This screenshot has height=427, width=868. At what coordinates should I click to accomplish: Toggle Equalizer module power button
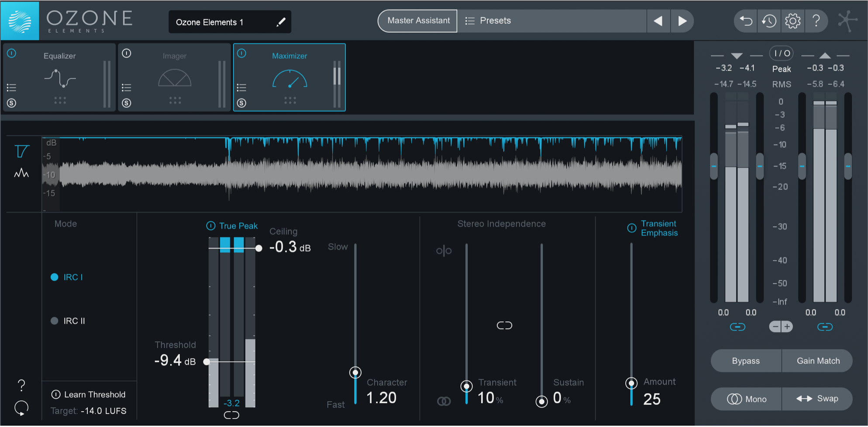12,53
